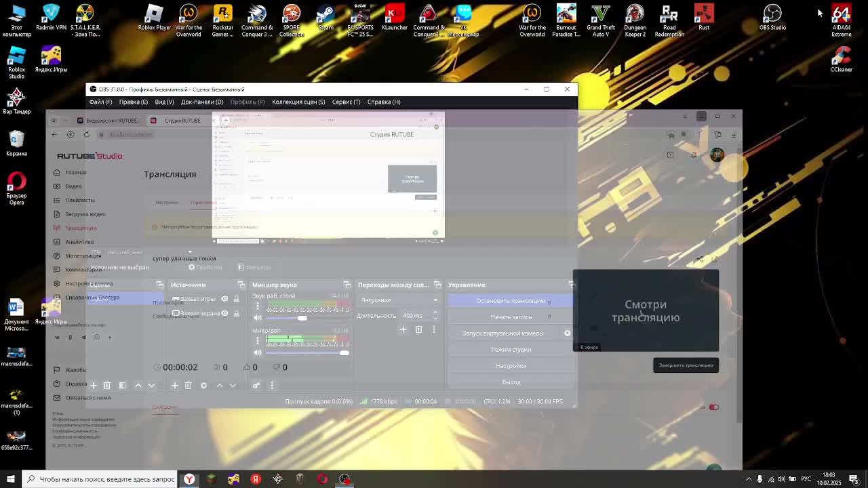
Task: Adjust the Длительность 400 ms spinner
Action: 420,315
